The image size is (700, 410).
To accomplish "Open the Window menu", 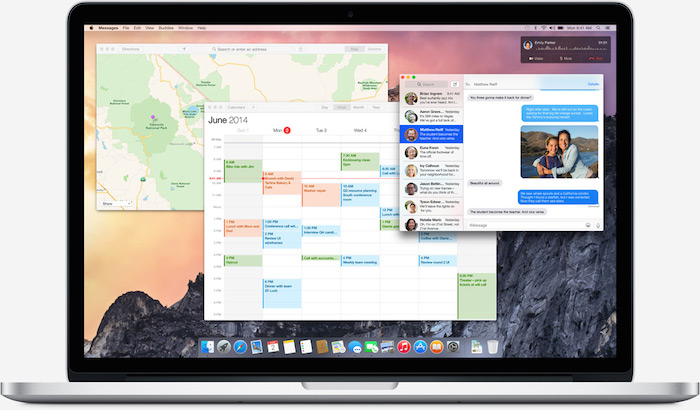I will [186, 28].
